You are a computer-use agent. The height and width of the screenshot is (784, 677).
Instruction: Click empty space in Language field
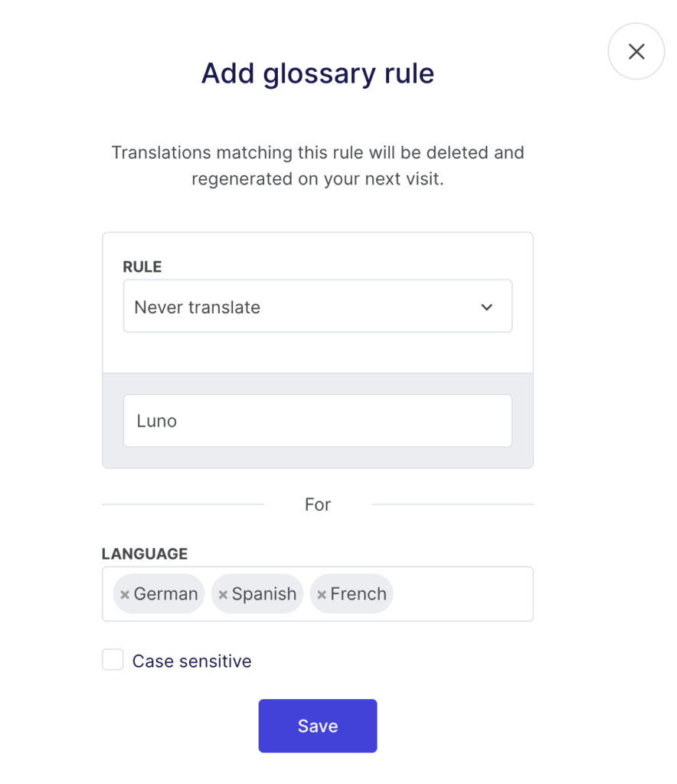(463, 594)
